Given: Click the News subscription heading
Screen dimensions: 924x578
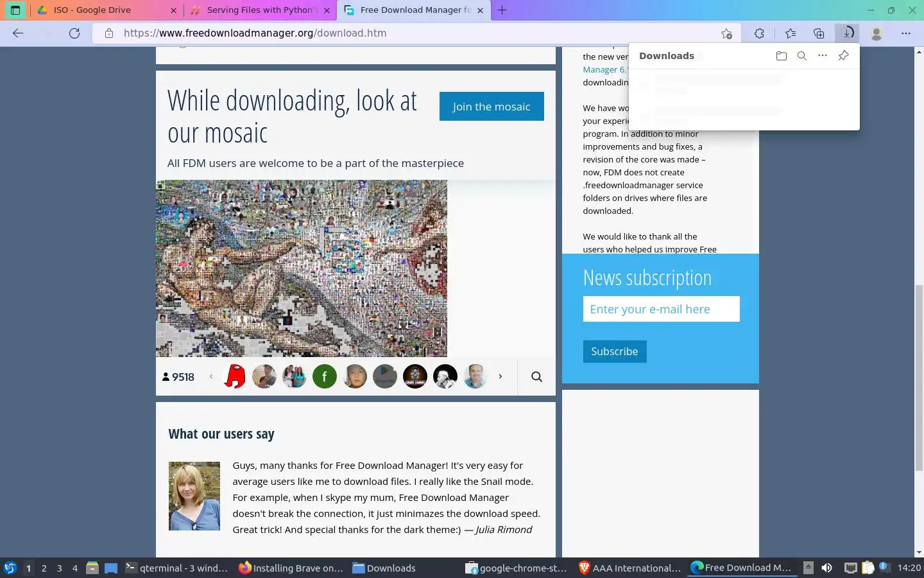Looking at the screenshot, I should [647, 278].
